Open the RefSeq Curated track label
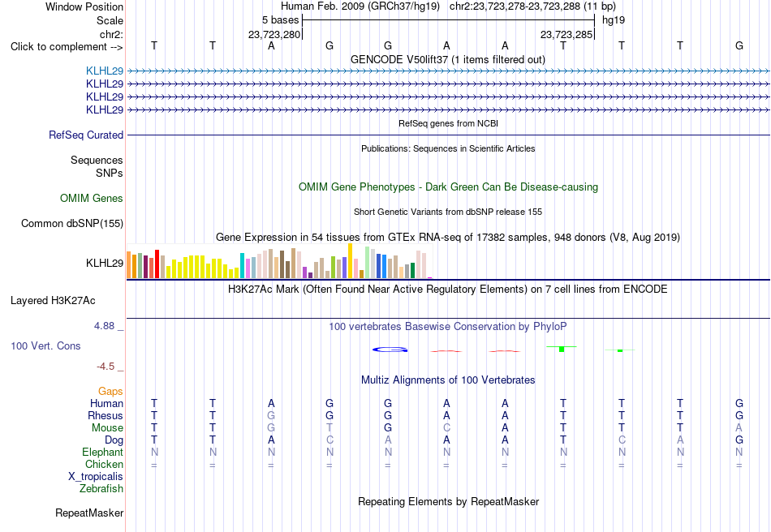The height and width of the screenshot is (532, 771). pyautogui.click(x=85, y=135)
